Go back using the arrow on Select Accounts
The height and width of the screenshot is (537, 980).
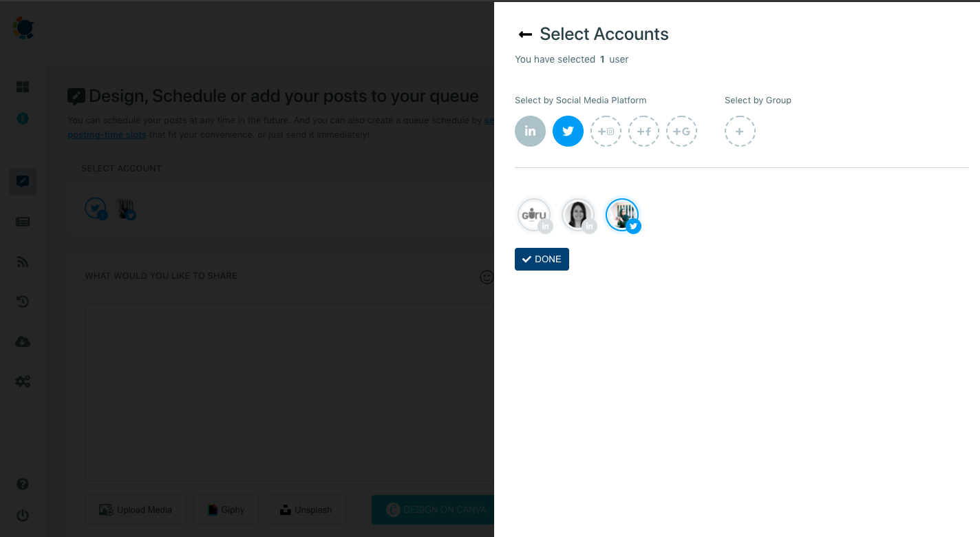(525, 34)
